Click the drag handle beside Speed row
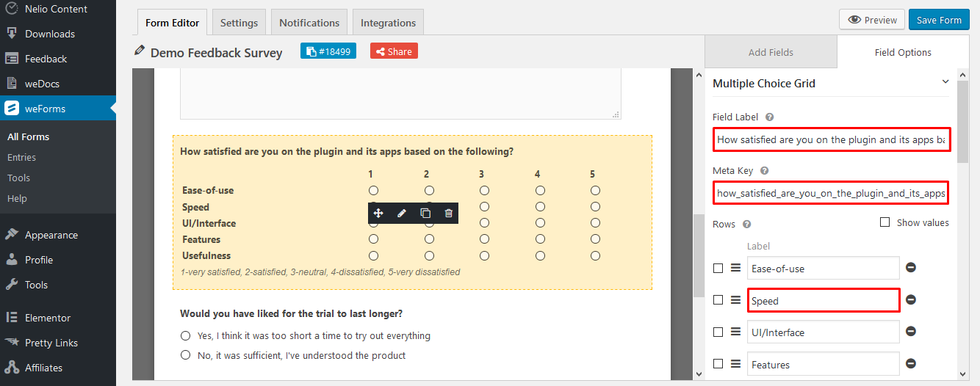 click(735, 300)
